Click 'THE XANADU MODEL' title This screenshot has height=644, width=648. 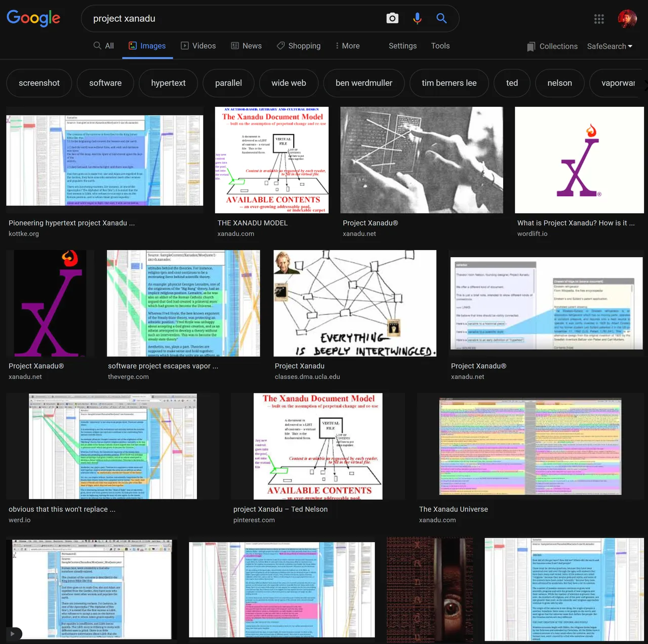pos(253,223)
